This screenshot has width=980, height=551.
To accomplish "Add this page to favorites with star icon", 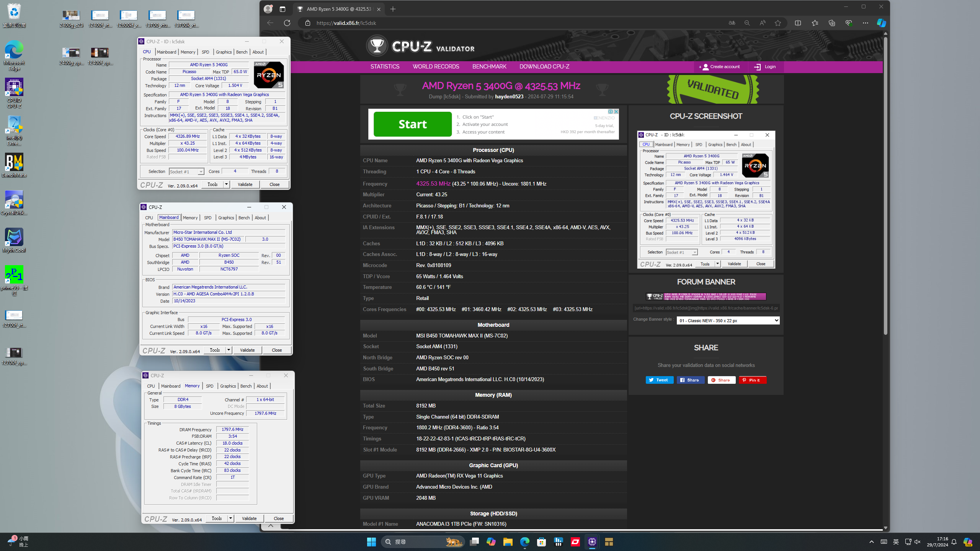I will [x=778, y=23].
